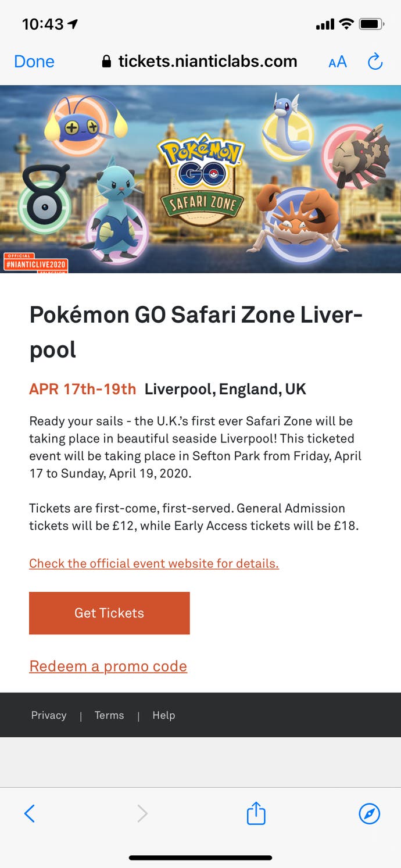Open the Terms footer link
The height and width of the screenshot is (868, 401).
tap(109, 716)
